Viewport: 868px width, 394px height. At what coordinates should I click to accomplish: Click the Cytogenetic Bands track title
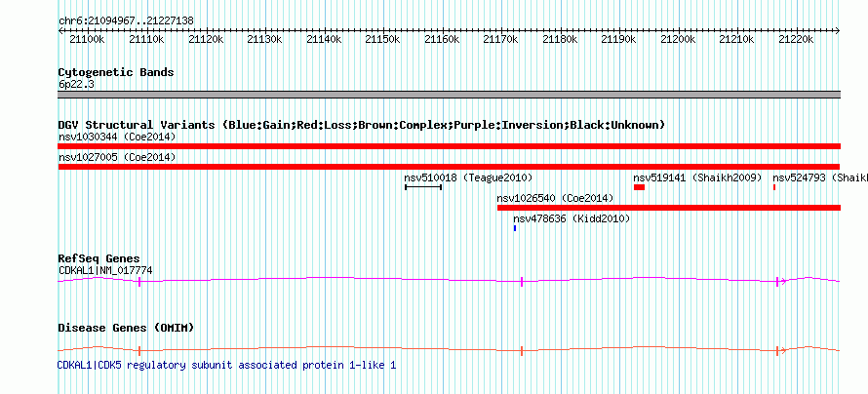116,72
